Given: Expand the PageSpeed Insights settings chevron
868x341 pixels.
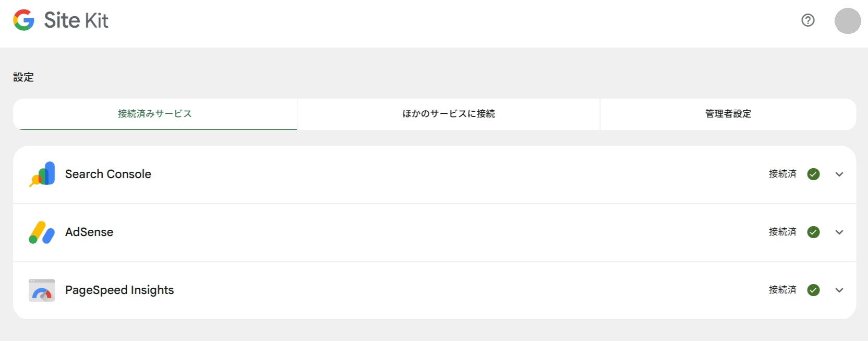Looking at the screenshot, I should pyautogui.click(x=839, y=290).
